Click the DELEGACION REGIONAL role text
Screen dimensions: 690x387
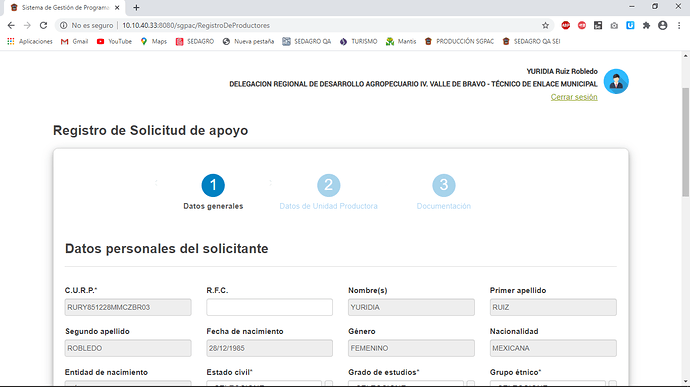tap(413, 84)
